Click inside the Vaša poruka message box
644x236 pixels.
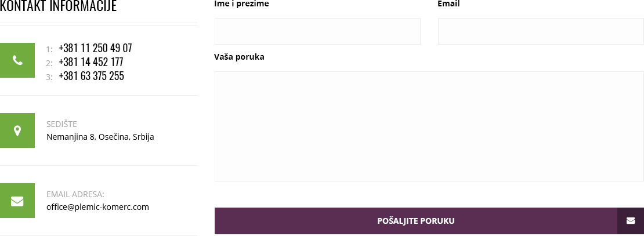point(429,126)
